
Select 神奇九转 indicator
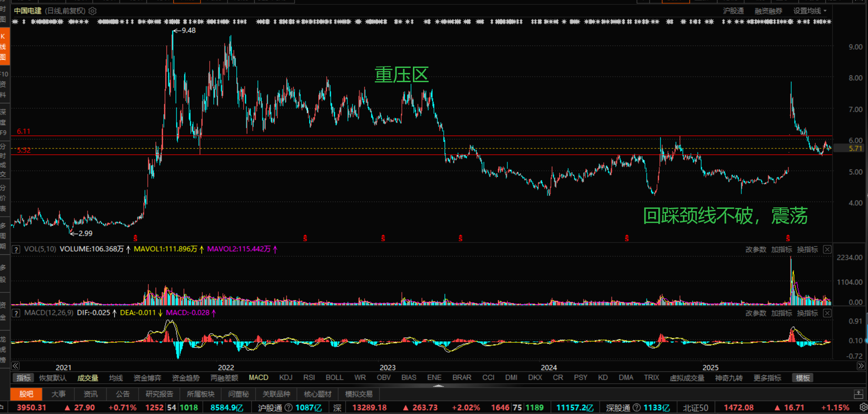729,378
